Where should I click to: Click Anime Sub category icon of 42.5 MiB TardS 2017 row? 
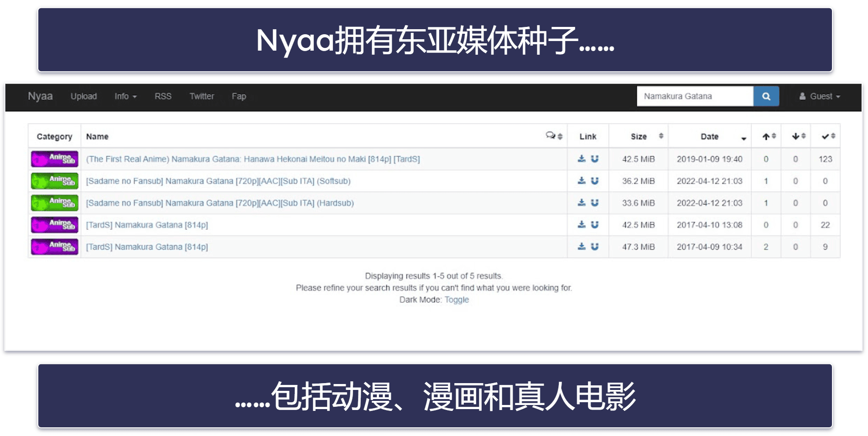55,224
